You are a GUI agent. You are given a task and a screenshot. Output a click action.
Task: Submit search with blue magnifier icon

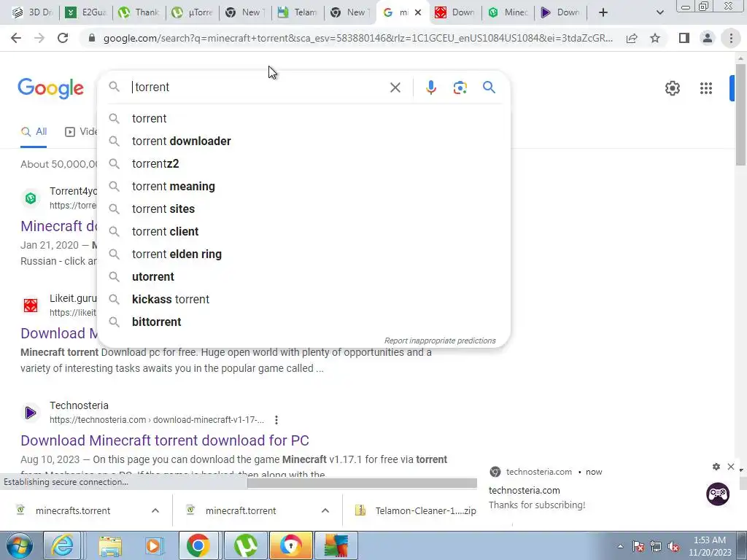coord(489,87)
